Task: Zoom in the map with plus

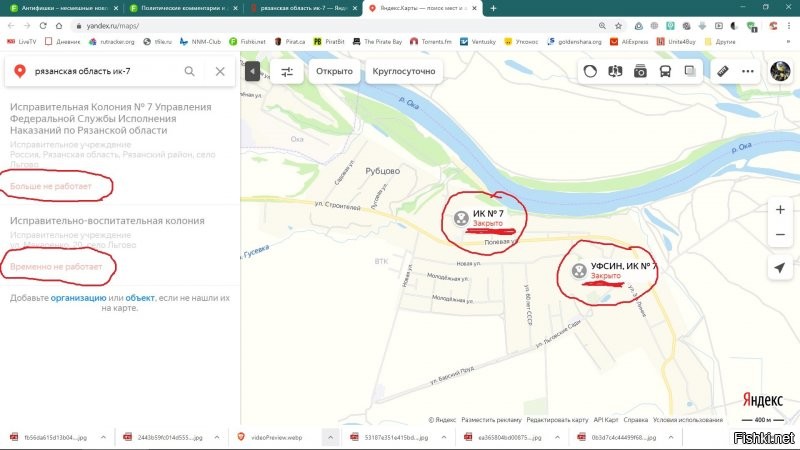Action: (780, 210)
